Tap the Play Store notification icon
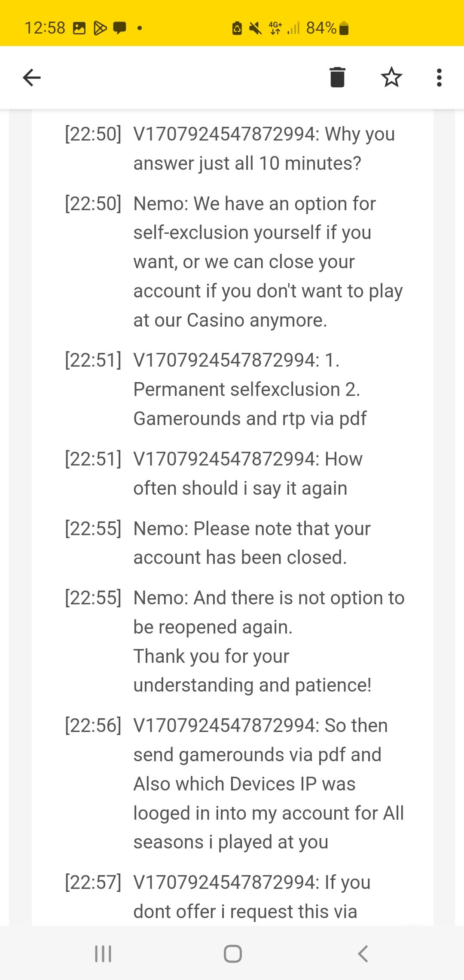 coord(100,28)
